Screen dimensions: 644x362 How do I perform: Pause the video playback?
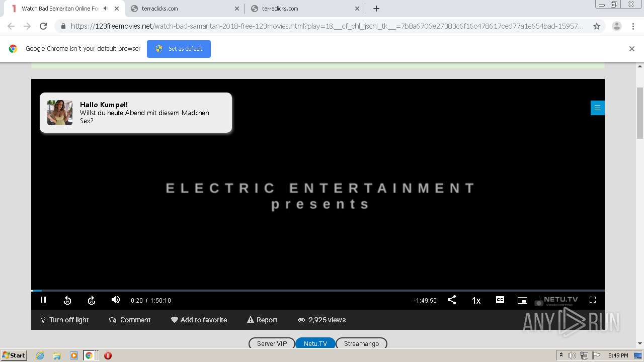click(x=43, y=300)
